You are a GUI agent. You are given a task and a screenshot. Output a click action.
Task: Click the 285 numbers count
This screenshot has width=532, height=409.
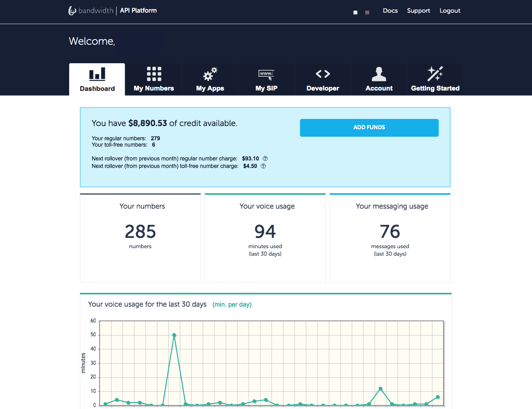point(140,232)
